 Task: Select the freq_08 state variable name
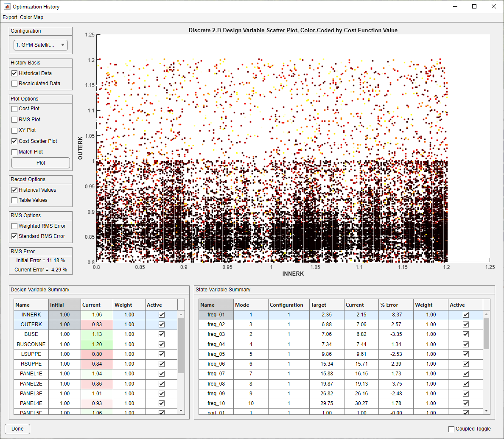point(216,384)
